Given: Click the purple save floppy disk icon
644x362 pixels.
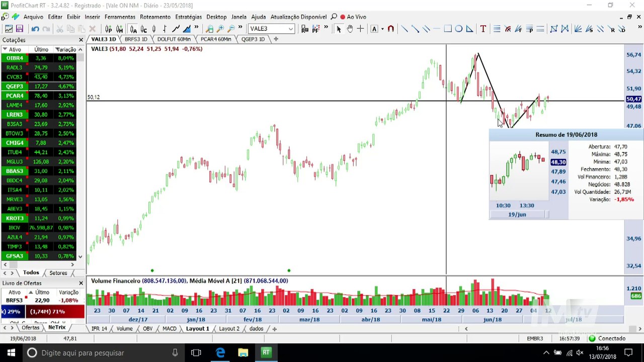Looking at the screenshot, I should 20,29.
